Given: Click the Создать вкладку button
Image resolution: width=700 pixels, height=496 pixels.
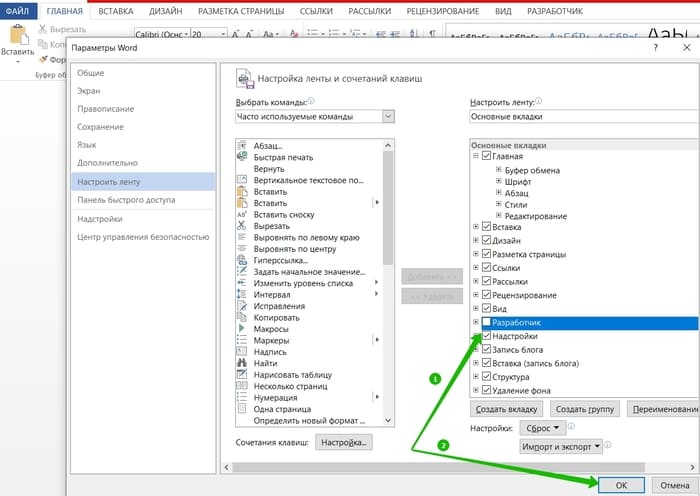Looking at the screenshot, I should pos(506,409).
